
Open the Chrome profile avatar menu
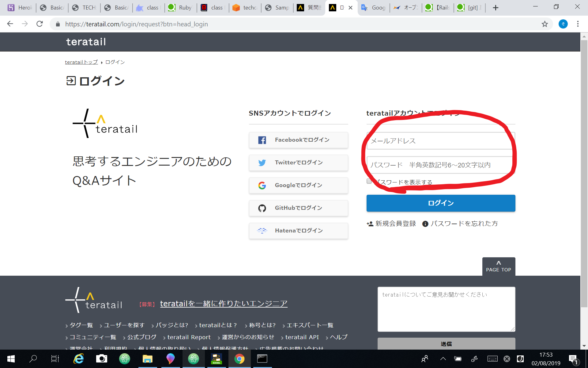563,24
